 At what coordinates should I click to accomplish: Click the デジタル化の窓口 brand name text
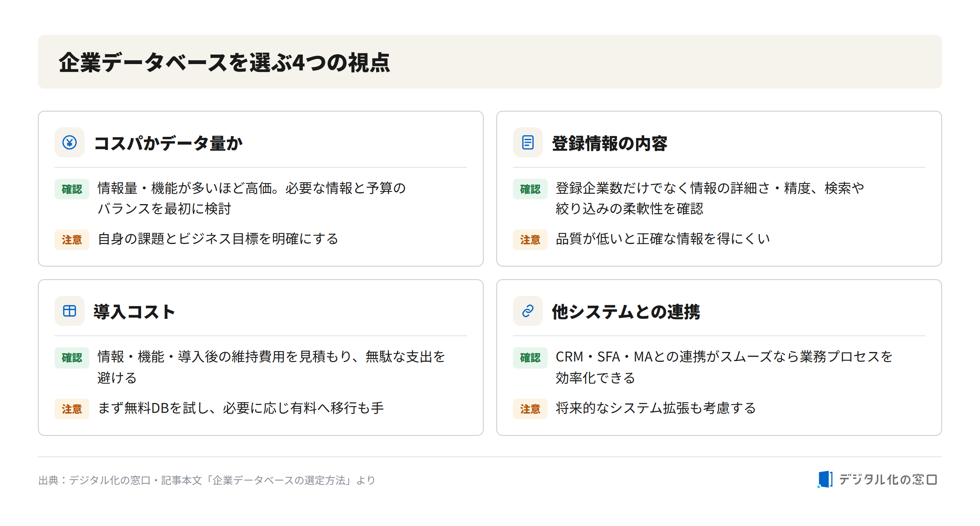888,480
